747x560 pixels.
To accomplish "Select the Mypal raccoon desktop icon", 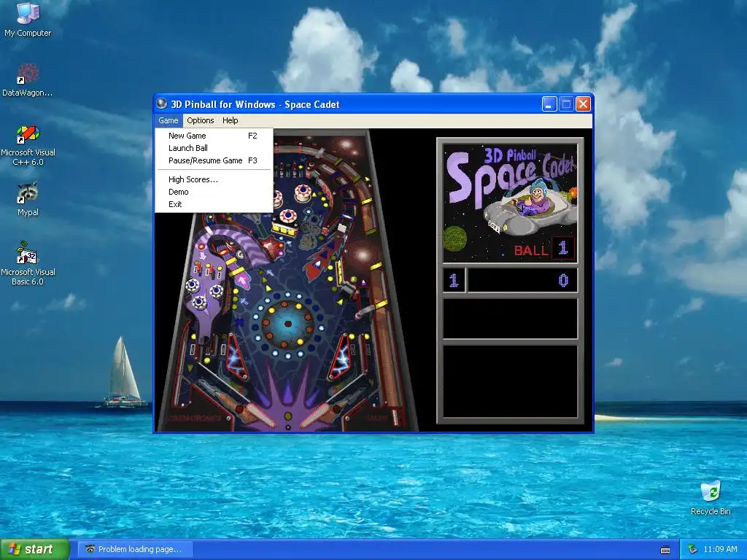I will [x=28, y=198].
